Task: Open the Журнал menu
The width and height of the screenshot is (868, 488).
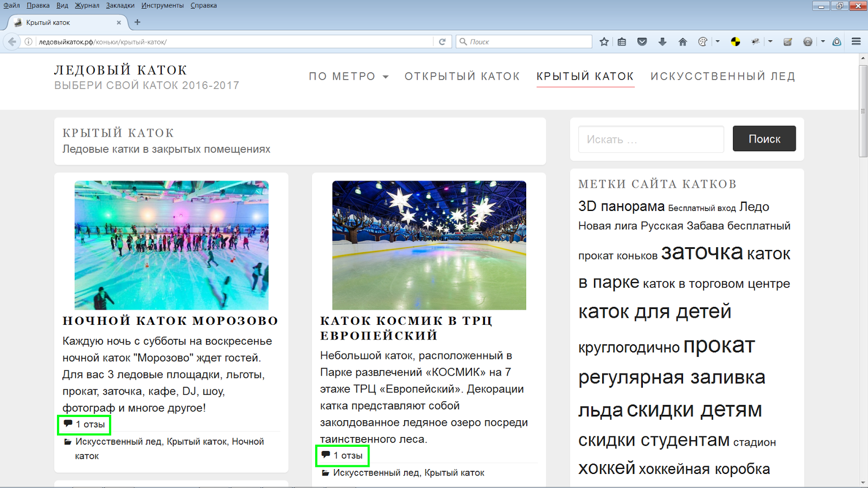Action: (87, 5)
